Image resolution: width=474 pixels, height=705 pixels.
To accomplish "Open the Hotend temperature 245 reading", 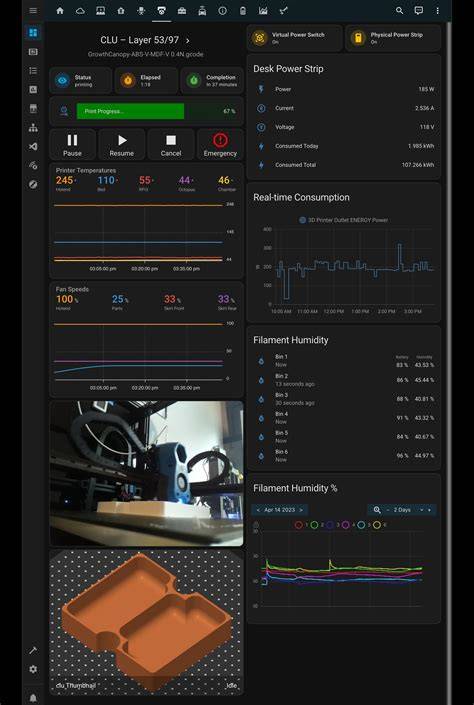I will coord(66,183).
